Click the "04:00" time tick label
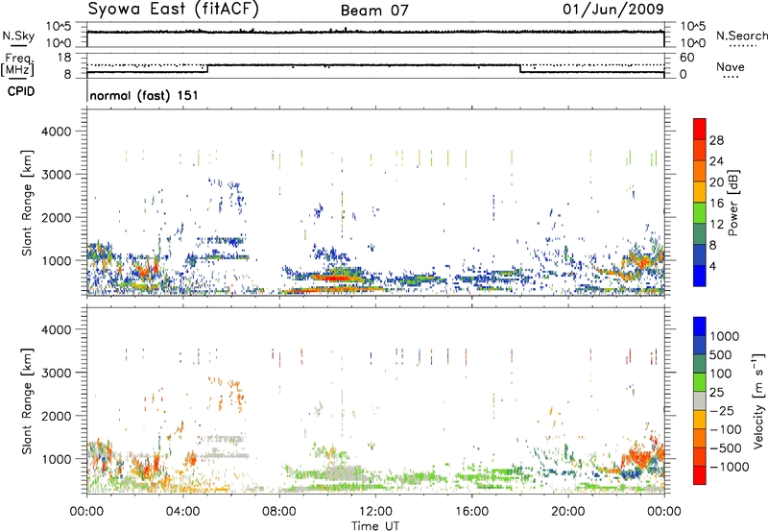 coord(182,512)
